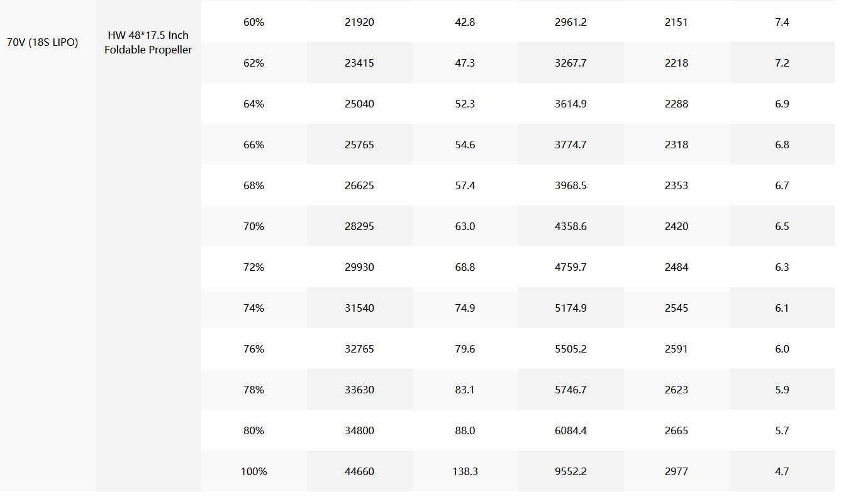Click the 100% throttle cell
The height and width of the screenshot is (504, 846).
coord(253,471)
